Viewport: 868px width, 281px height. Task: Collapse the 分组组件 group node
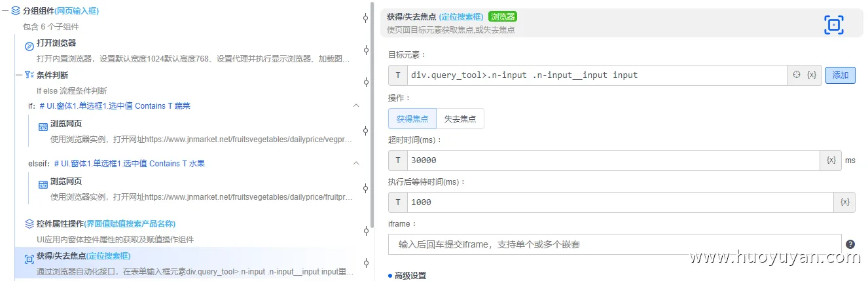(x=5, y=11)
